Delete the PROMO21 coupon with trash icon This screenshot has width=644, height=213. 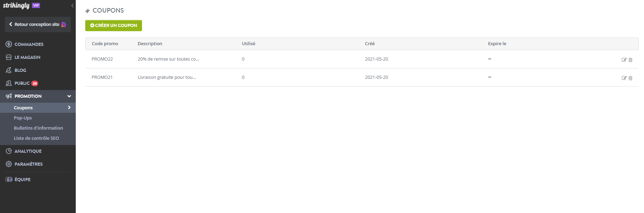pos(630,78)
